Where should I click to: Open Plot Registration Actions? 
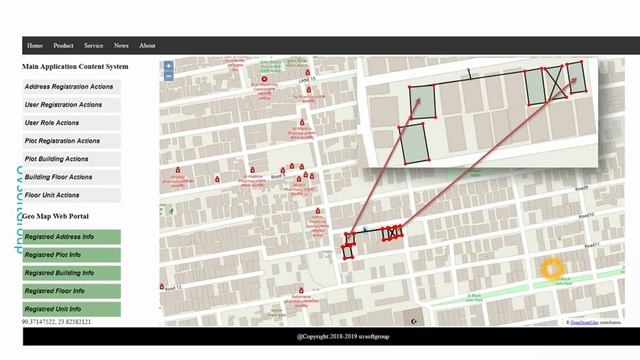(x=71, y=141)
